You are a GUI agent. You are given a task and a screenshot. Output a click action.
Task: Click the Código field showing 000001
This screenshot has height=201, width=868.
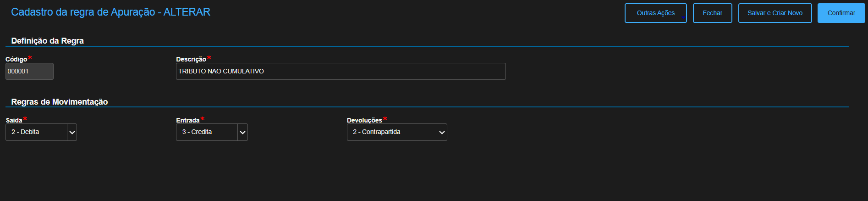29,72
